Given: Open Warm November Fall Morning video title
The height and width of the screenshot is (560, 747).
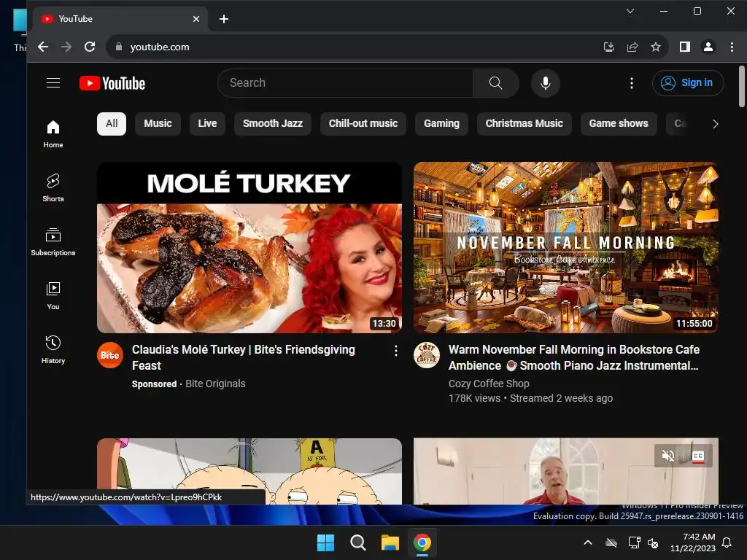Looking at the screenshot, I should [573, 357].
